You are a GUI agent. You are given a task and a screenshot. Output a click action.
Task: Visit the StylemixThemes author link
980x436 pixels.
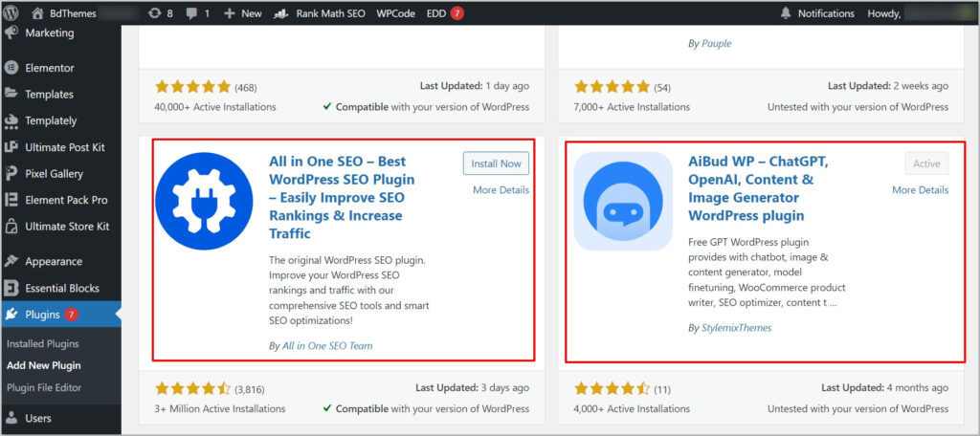[736, 327]
